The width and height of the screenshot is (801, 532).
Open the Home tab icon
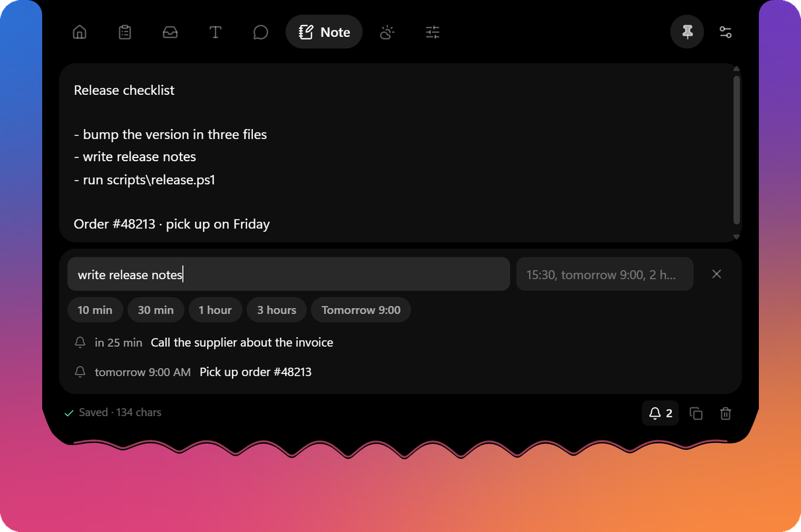click(80, 32)
